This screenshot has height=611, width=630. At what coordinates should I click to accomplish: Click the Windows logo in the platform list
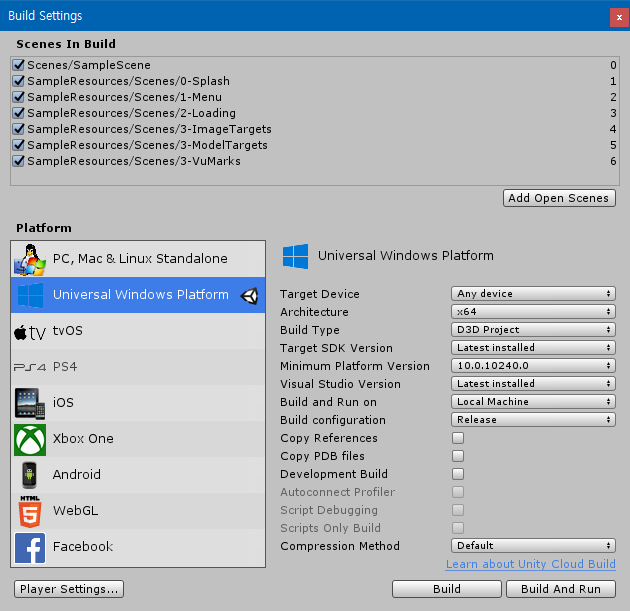[x=31, y=295]
